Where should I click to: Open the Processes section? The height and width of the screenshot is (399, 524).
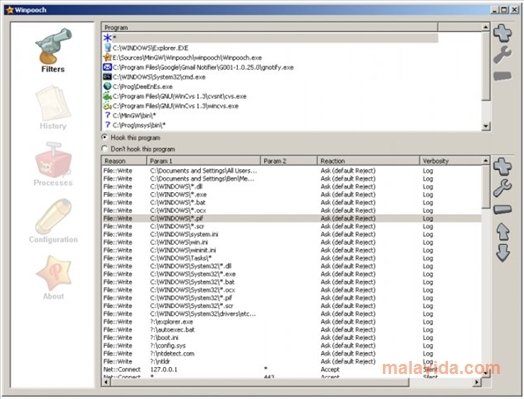pos(53,164)
